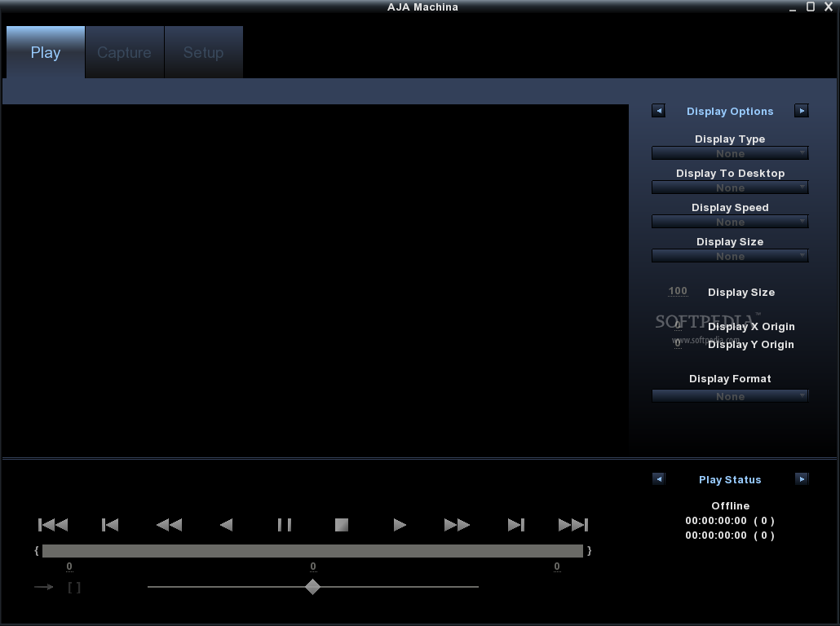Stop playback with the square button
840x626 pixels.
tap(342, 525)
